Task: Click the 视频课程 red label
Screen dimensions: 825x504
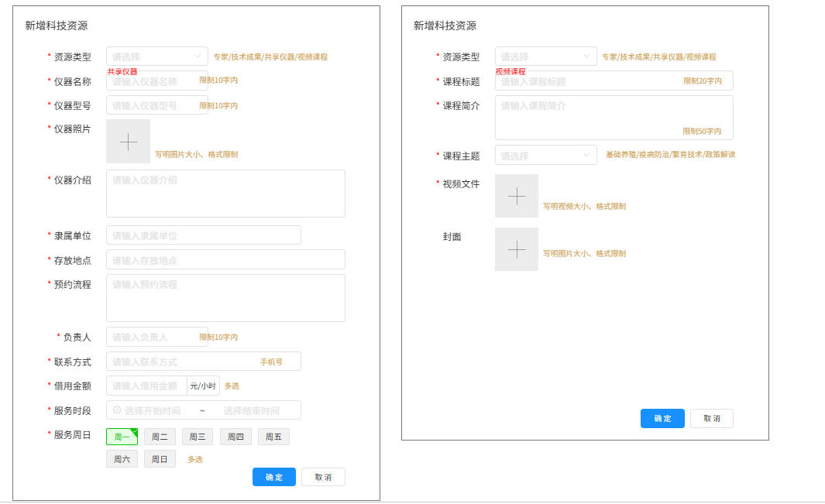Action: pyautogui.click(x=511, y=71)
